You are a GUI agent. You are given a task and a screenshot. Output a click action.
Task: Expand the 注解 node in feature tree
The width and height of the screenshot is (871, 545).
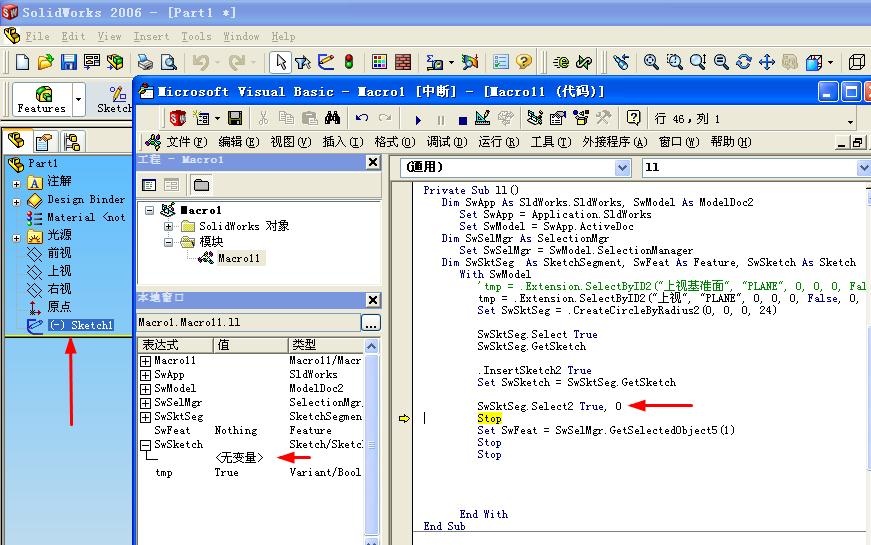16,184
